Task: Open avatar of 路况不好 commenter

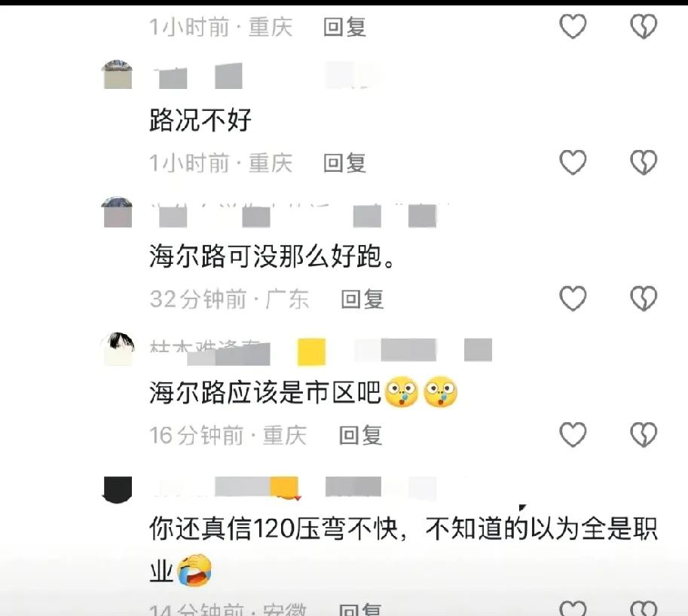Action: (117, 75)
